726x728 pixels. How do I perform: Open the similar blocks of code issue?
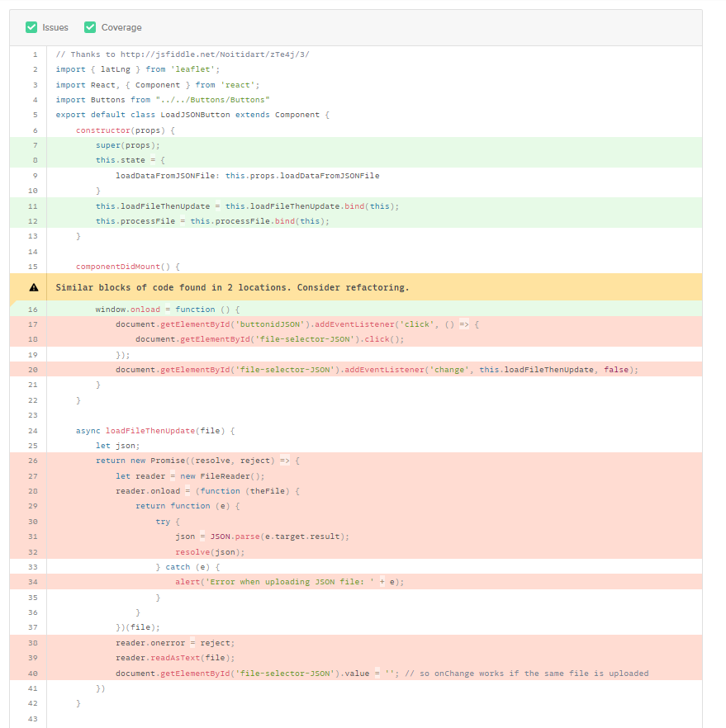tap(356, 287)
